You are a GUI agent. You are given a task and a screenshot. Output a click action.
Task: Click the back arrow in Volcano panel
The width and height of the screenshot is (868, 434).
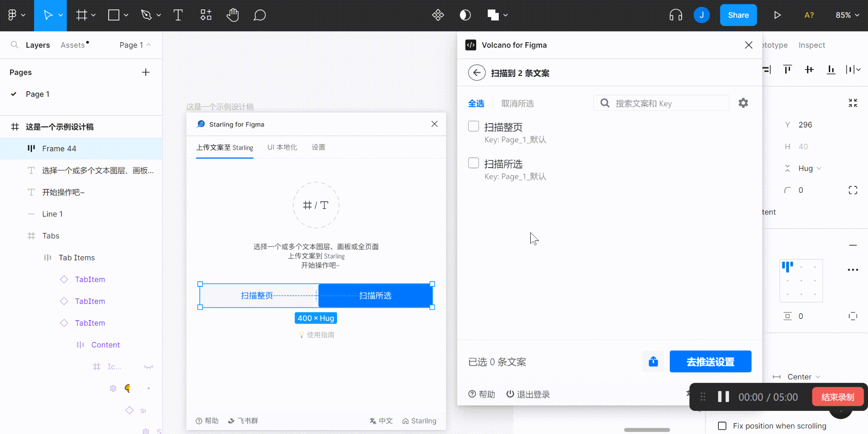pos(477,73)
